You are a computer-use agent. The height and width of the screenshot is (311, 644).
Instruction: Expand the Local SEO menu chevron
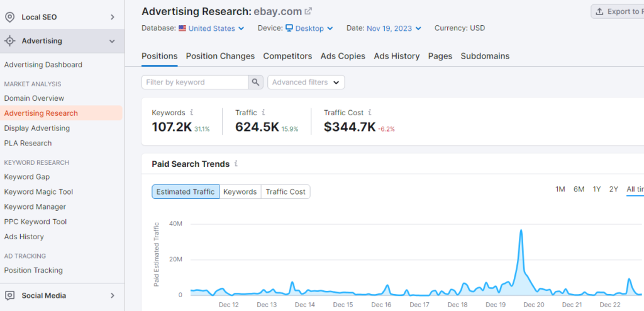click(x=113, y=17)
